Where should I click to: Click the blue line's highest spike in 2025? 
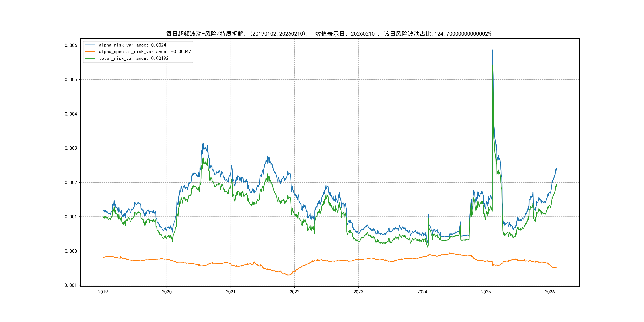[x=492, y=50]
